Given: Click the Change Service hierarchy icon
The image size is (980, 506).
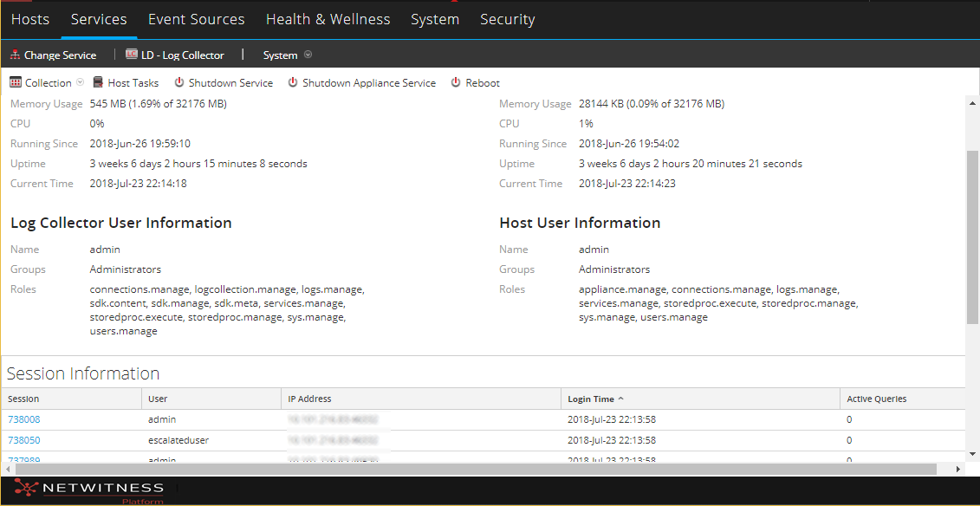Looking at the screenshot, I should tap(15, 55).
